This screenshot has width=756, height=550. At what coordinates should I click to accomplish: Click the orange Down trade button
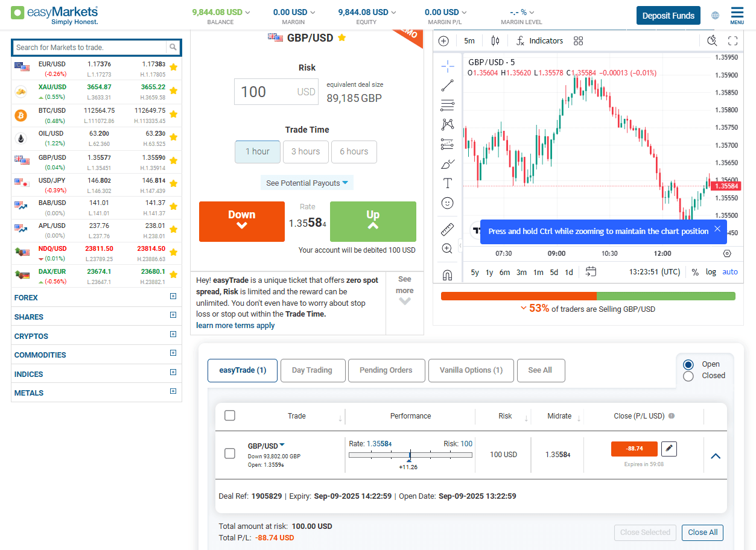(242, 221)
